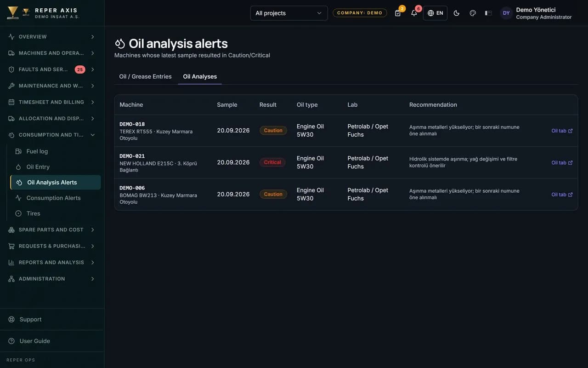Open the All projects dropdown
The height and width of the screenshot is (368, 588).
click(x=289, y=13)
